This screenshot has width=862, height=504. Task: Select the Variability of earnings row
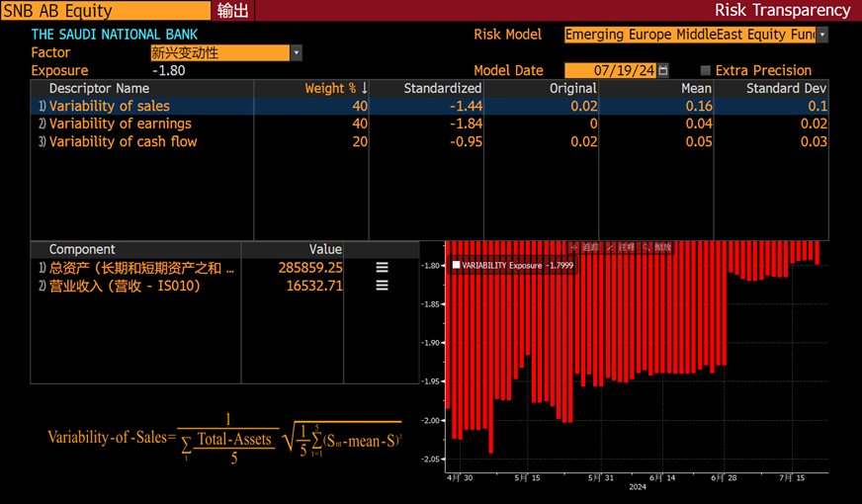point(429,124)
